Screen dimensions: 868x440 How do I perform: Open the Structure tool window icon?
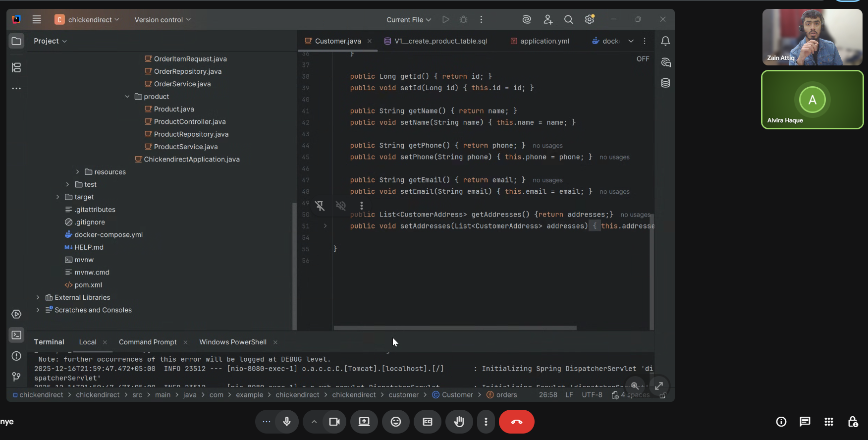coord(16,67)
